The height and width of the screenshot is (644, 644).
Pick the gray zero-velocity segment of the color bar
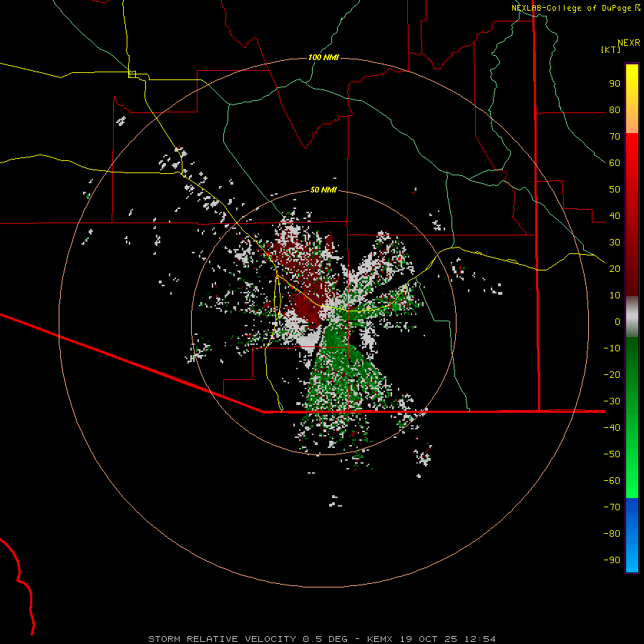(632, 317)
